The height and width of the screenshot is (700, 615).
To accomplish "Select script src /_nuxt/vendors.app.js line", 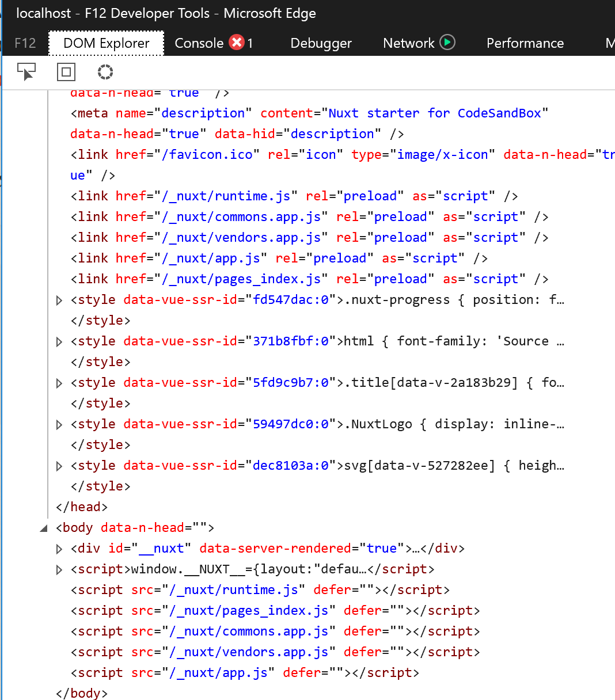I will coord(275,652).
